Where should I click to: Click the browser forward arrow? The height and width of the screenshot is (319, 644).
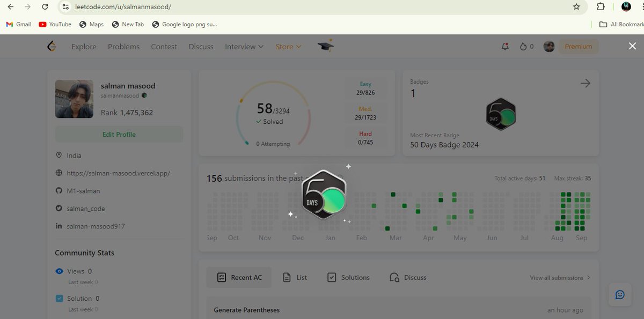(27, 7)
